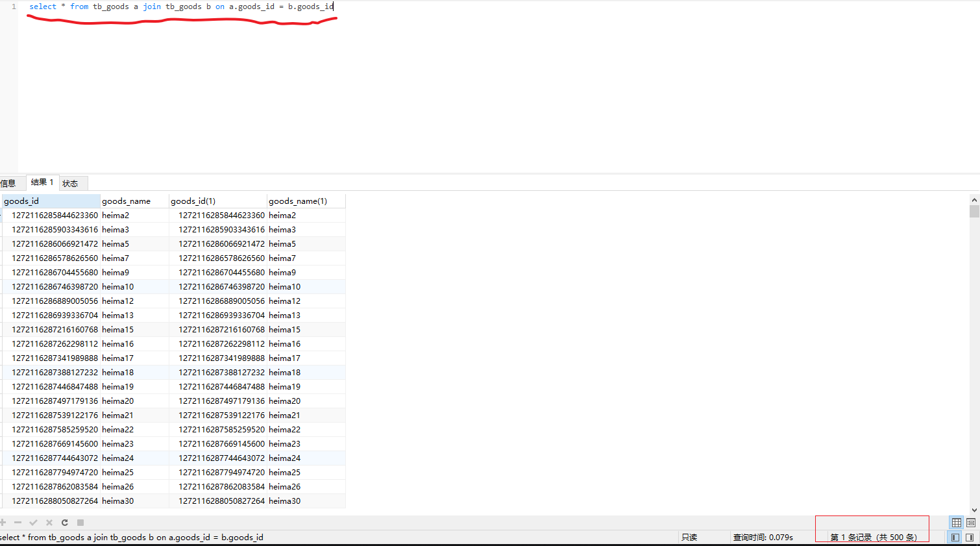Select the first heima30 row's goods_id cell
This screenshot has width=980, height=546.
click(x=55, y=501)
